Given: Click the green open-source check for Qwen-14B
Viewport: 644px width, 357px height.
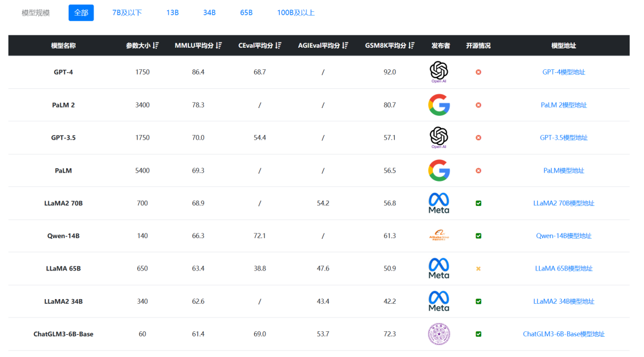Looking at the screenshot, I should click(x=478, y=236).
